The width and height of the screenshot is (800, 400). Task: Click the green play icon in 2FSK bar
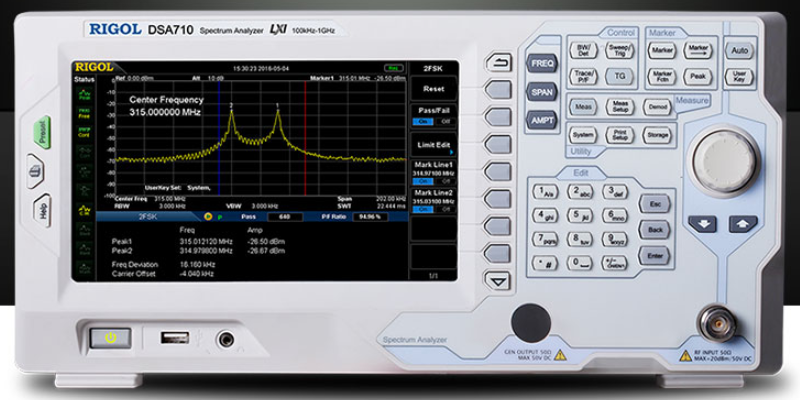[x=220, y=217]
